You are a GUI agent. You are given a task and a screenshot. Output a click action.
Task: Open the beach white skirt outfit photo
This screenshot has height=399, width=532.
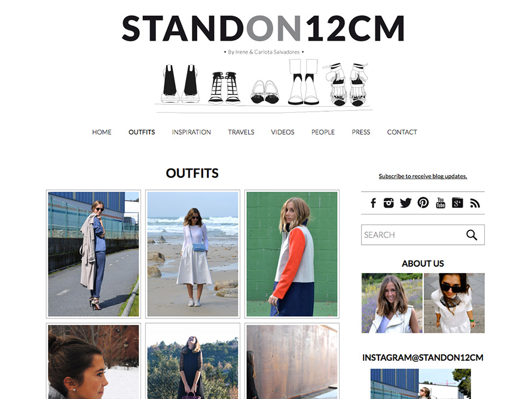pos(192,254)
